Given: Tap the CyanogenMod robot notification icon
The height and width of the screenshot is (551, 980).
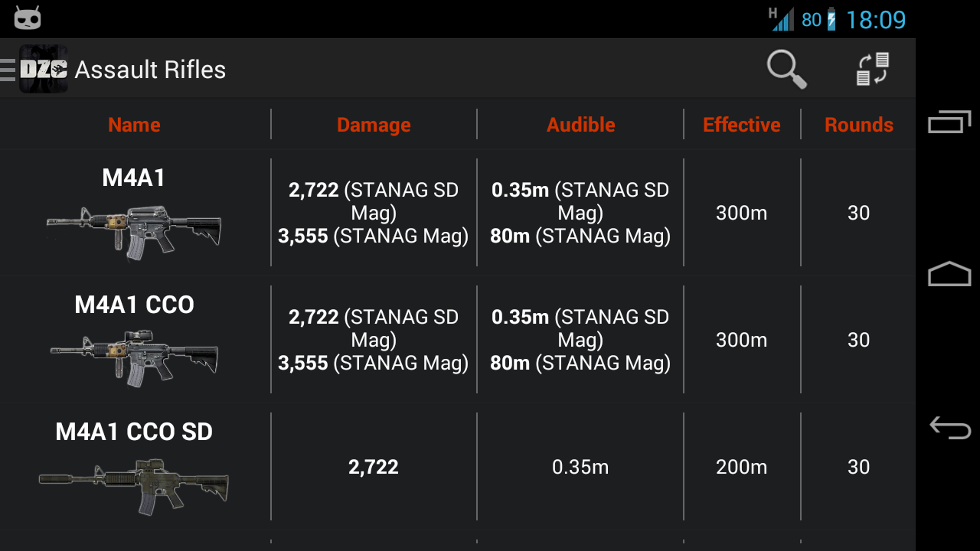Looking at the screenshot, I should coord(28,18).
